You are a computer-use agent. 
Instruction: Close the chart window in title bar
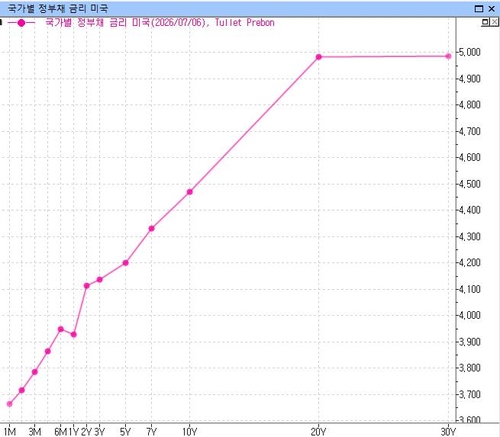click(x=491, y=9)
